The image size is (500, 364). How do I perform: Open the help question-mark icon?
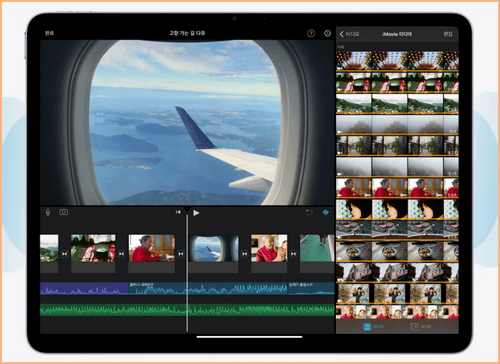coord(311,33)
